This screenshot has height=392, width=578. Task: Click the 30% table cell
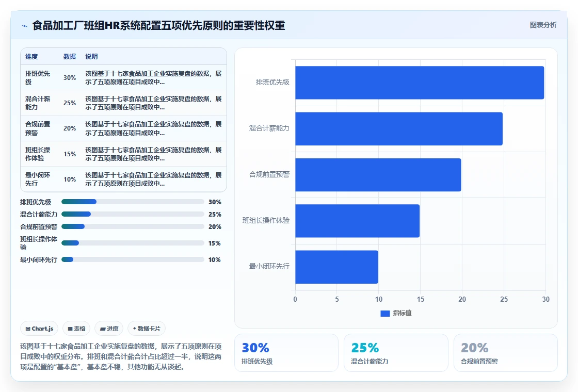point(70,78)
